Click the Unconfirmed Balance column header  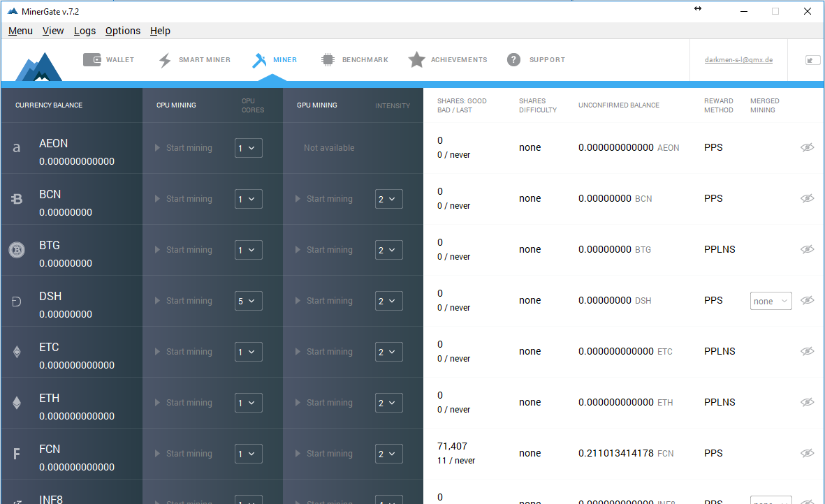pyautogui.click(x=619, y=105)
